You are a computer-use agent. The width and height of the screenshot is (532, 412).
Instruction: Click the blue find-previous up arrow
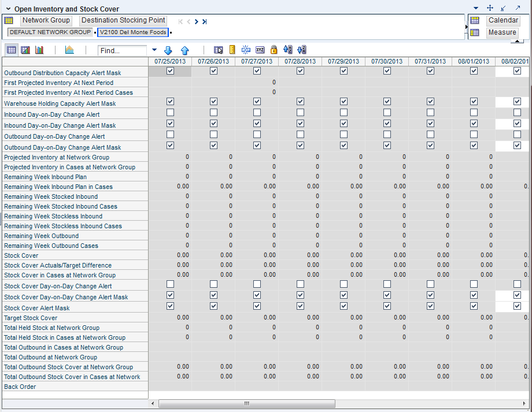pos(184,50)
